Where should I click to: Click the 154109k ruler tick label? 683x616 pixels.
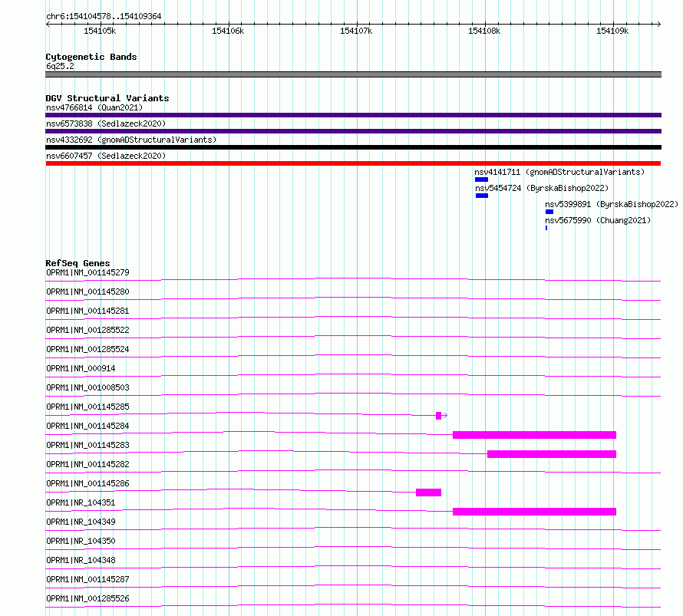[x=612, y=31]
